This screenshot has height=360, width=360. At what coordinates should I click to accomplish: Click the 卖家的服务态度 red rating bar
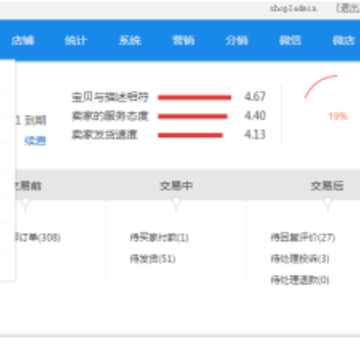coord(192,116)
